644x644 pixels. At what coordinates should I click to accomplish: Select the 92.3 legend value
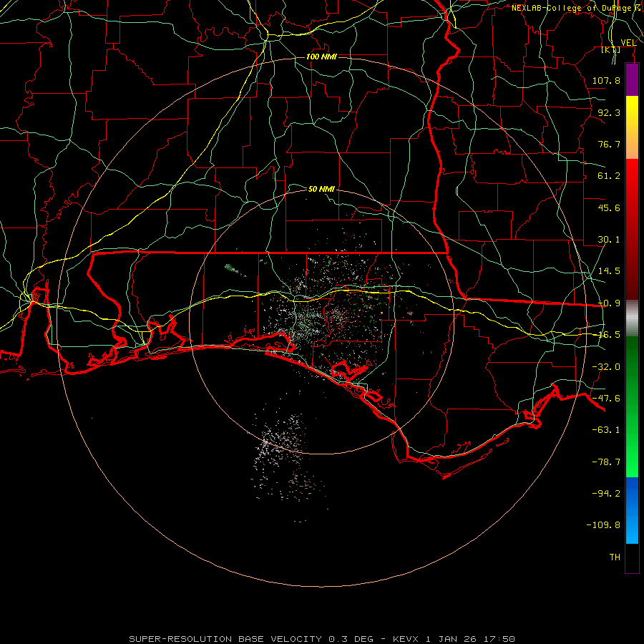[x=609, y=112]
